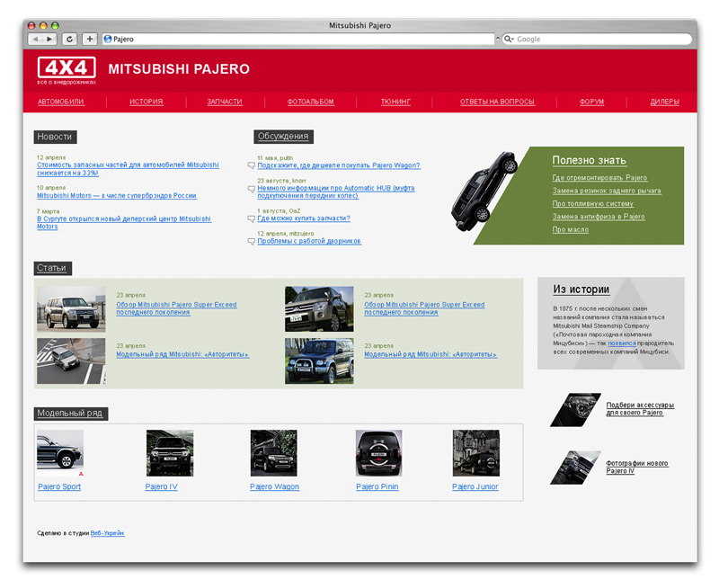
Task: Open the ФОРУМ navigation menu item
Action: (x=591, y=102)
